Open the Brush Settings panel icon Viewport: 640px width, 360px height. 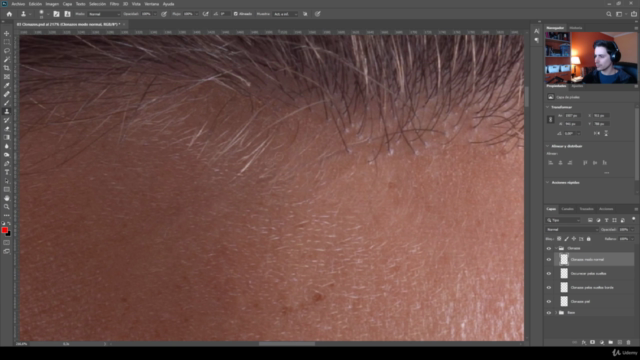tap(56, 14)
